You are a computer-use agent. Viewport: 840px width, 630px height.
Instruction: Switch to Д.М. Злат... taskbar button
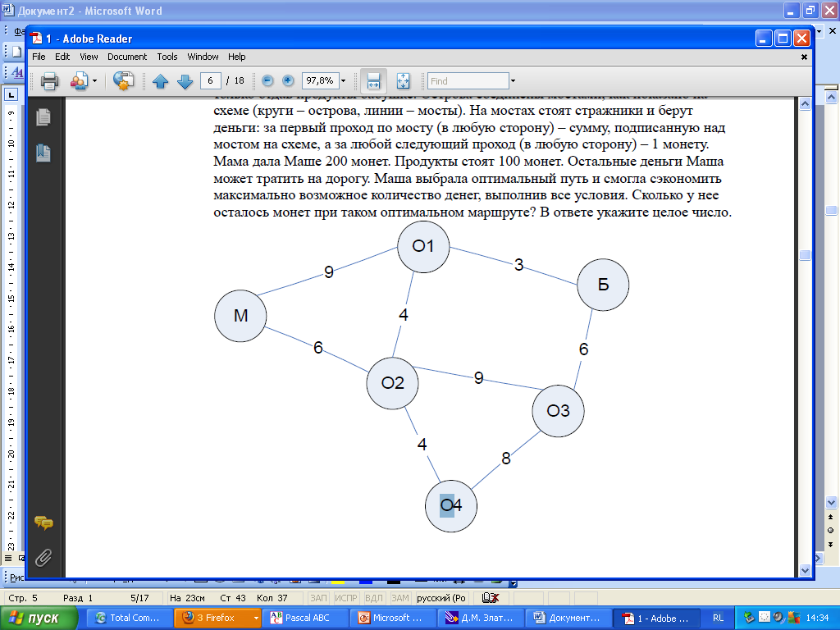[482, 619]
